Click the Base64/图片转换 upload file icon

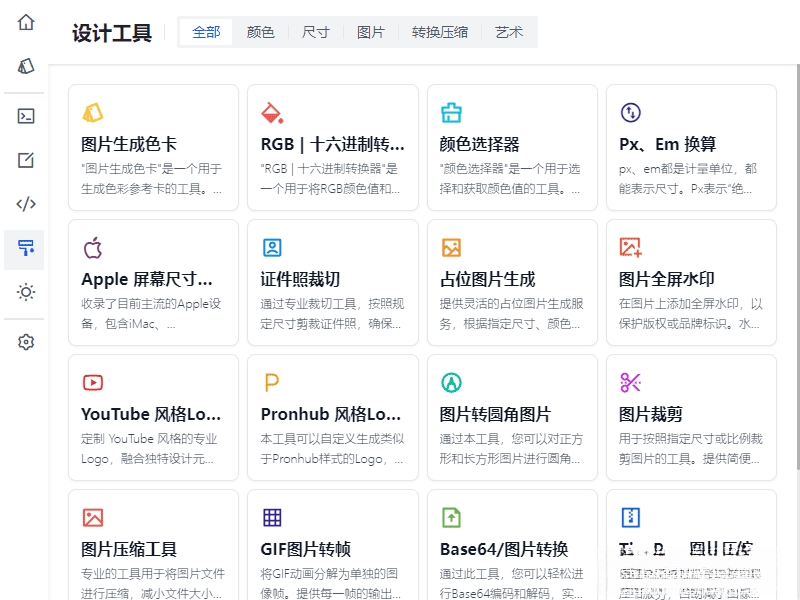point(451,517)
